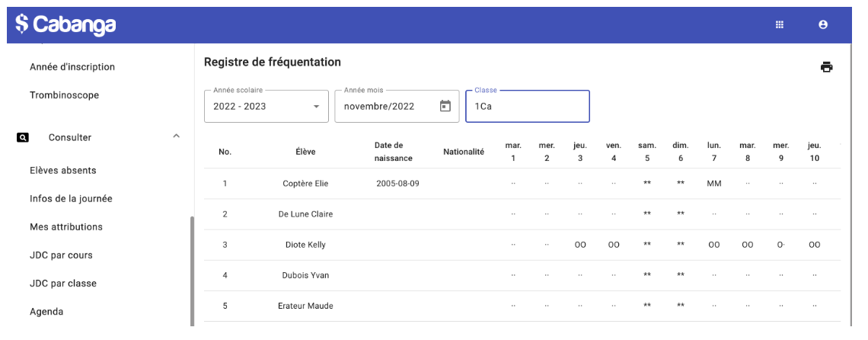868x340 pixels.
Task: Open JDC par classe
Action: tap(63, 284)
